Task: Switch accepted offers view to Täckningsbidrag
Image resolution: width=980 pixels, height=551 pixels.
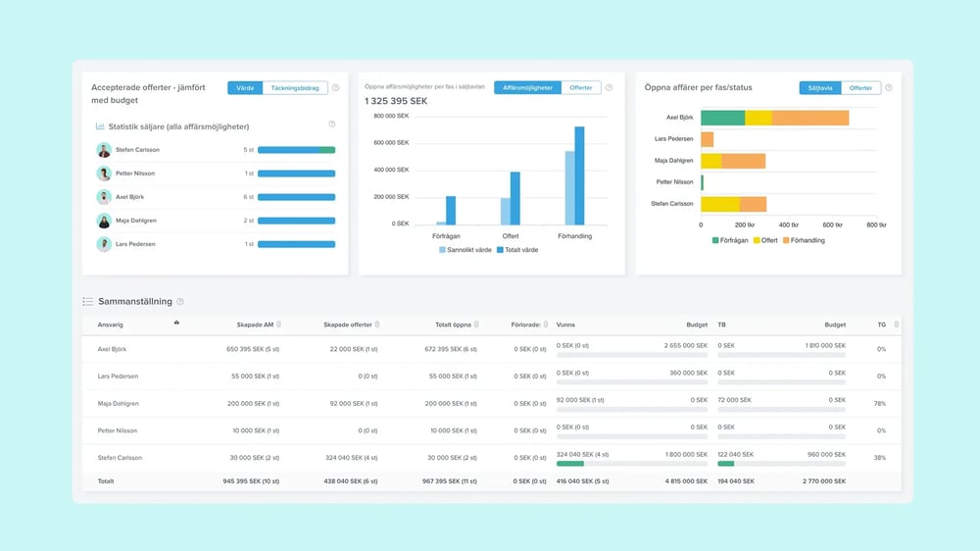Action: [294, 88]
